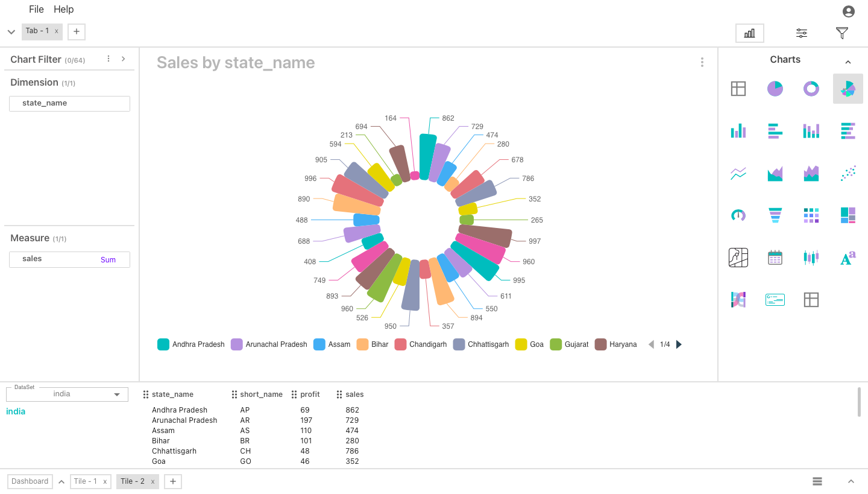
Task: Toggle Assam legend color swatch
Action: (x=319, y=344)
